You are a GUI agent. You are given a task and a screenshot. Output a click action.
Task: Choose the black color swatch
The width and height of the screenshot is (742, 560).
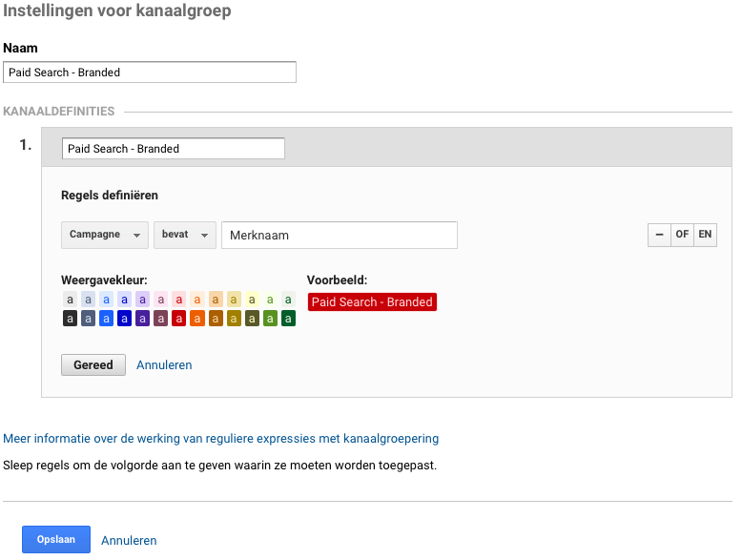coord(70,319)
